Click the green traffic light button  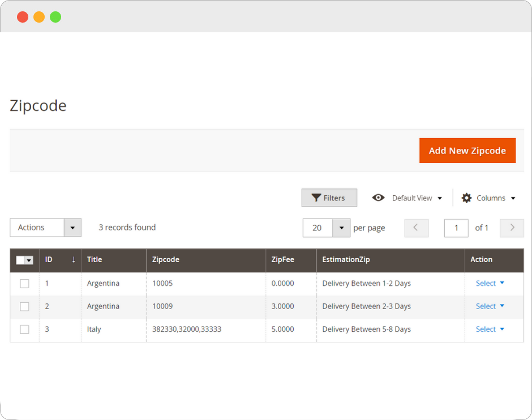55,17
